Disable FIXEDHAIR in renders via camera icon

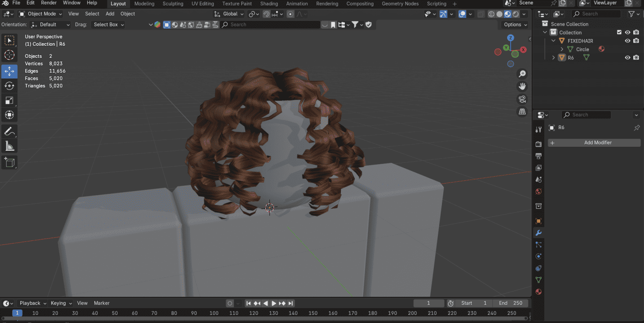point(636,41)
